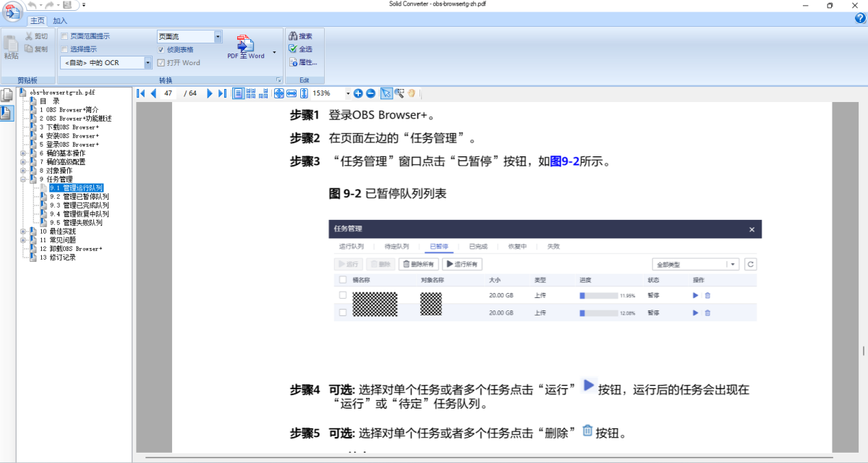Open the 主页 ribbon tab
The width and height of the screenshot is (868, 463).
(36, 20)
